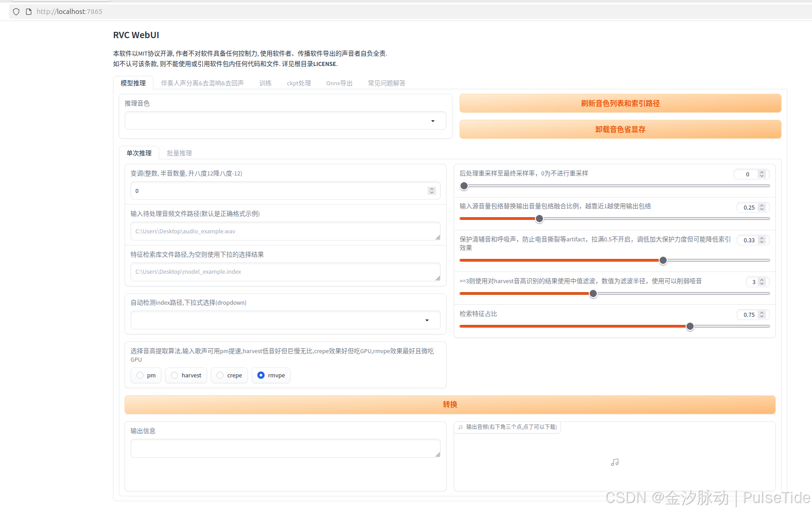This screenshot has width=812, height=512.
Task: Switch to the 模型推理 tab
Action: pos(133,83)
